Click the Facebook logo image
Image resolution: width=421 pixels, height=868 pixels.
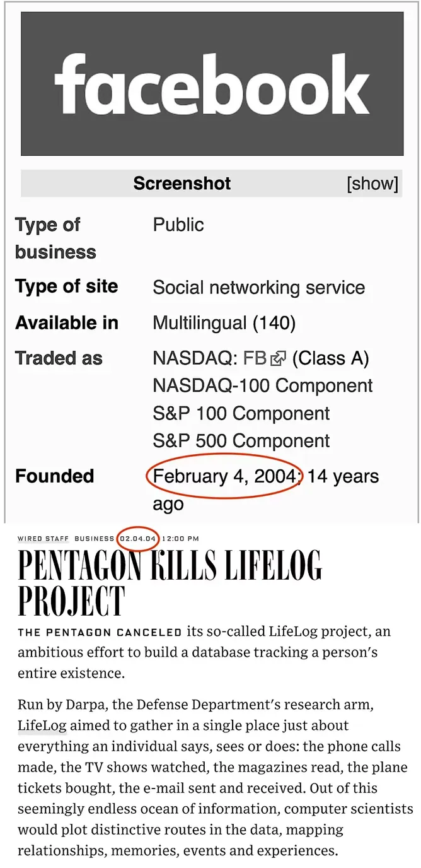point(212,84)
